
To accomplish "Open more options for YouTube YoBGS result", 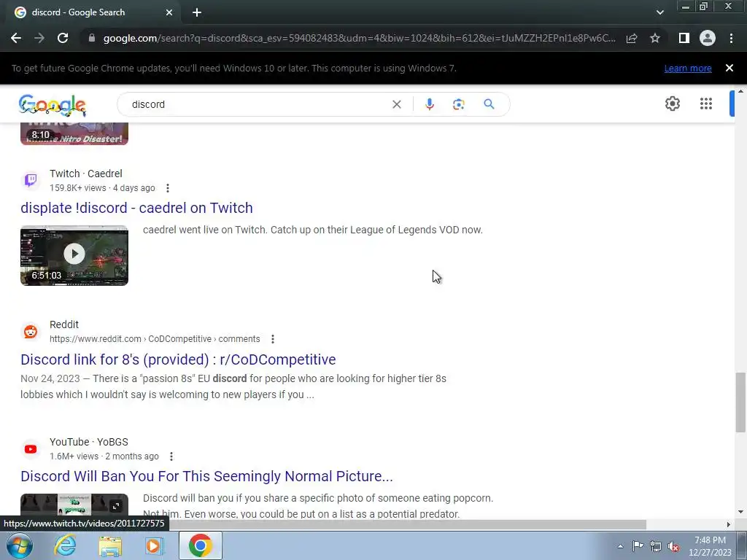I will (171, 456).
